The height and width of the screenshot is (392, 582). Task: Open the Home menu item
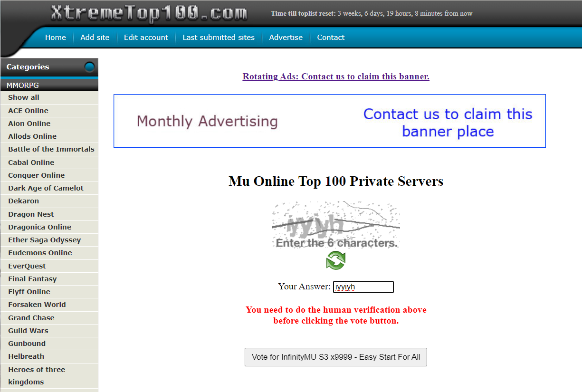tap(56, 38)
